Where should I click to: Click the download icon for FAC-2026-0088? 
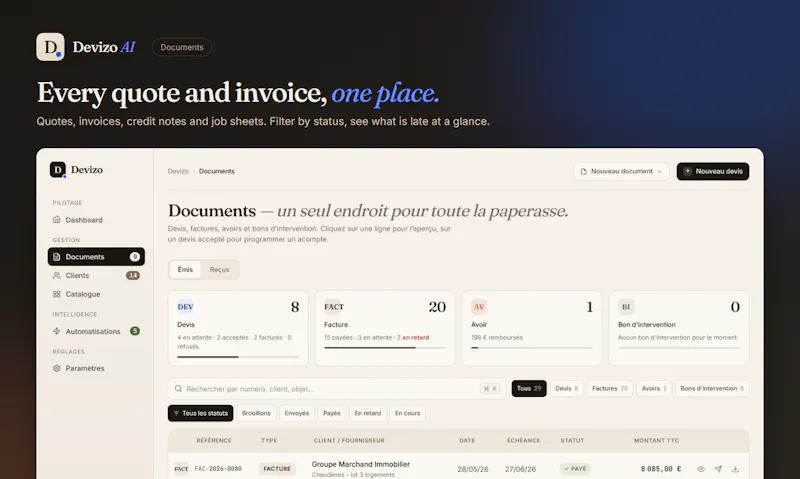coord(735,469)
